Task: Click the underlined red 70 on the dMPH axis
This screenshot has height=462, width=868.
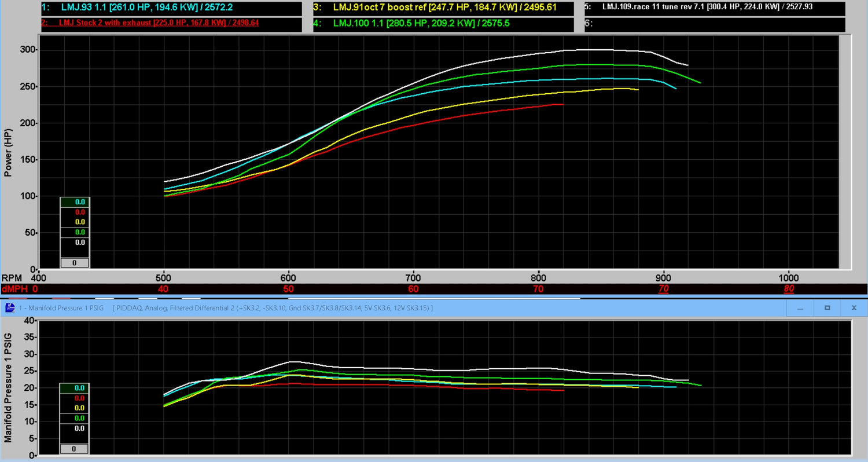Action: tap(663, 288)
